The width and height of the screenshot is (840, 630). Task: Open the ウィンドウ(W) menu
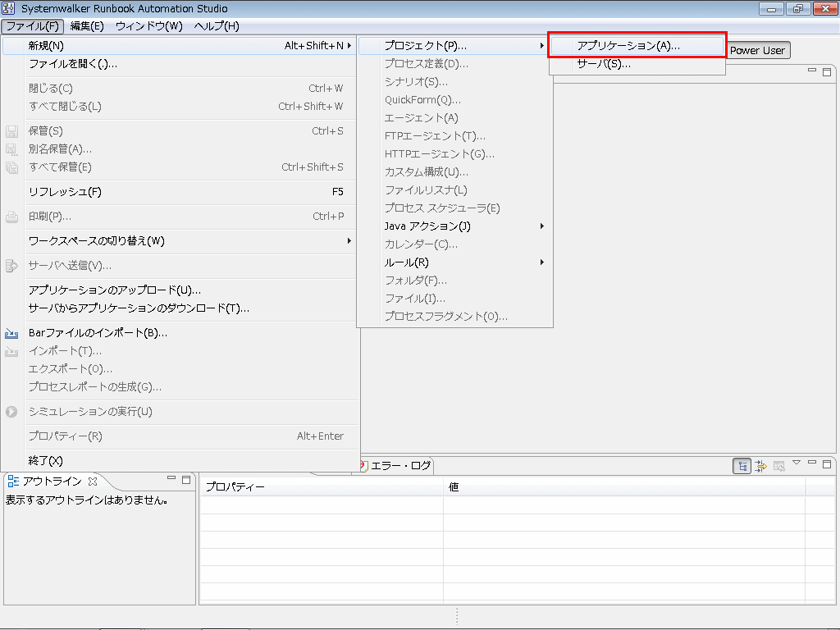click(149, 26)
